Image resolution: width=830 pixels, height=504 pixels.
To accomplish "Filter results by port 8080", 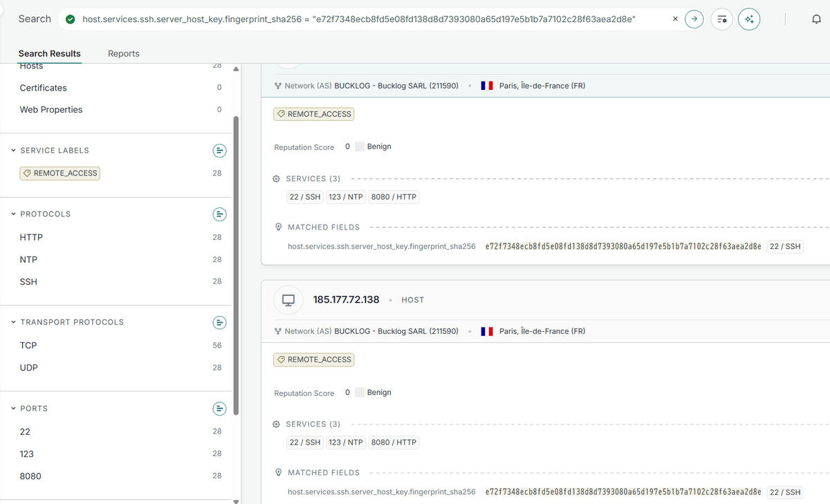I will pos(30,476).
